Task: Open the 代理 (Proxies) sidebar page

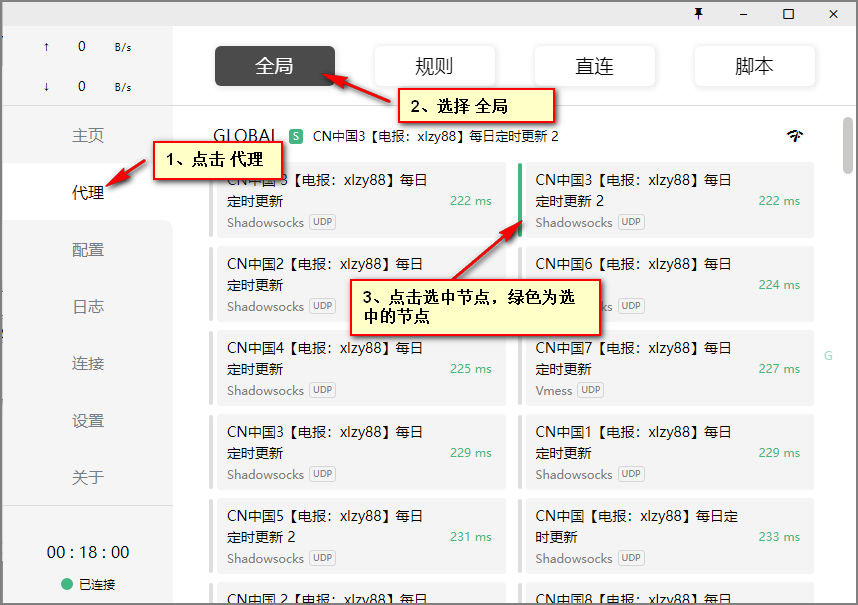Action: pos(88,193)
